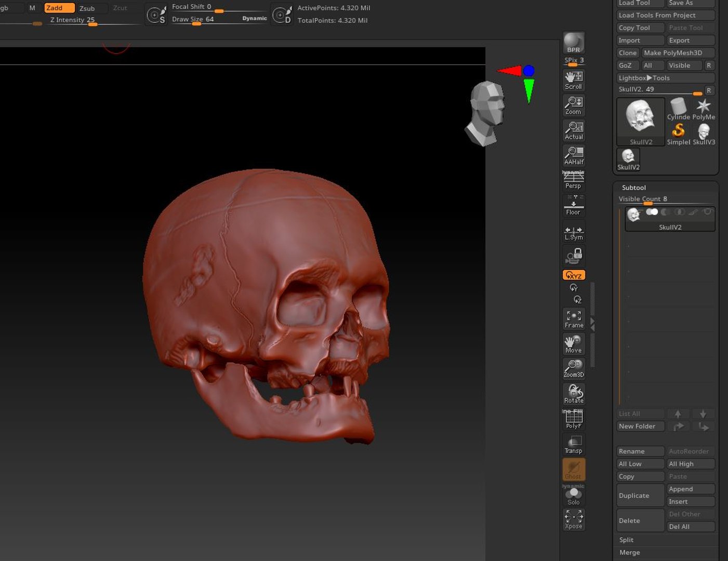Select the SimpleBrush tool
The height and width of the screenshot is (561, 728).
click(678, 133)
